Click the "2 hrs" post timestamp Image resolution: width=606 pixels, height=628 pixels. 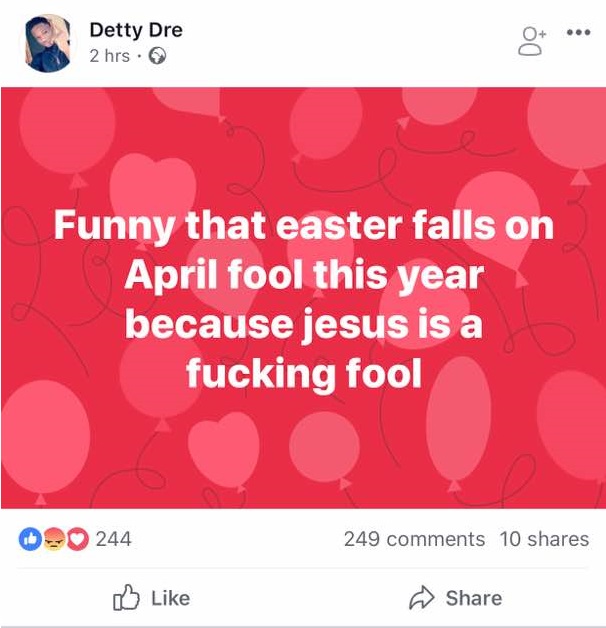109,56
